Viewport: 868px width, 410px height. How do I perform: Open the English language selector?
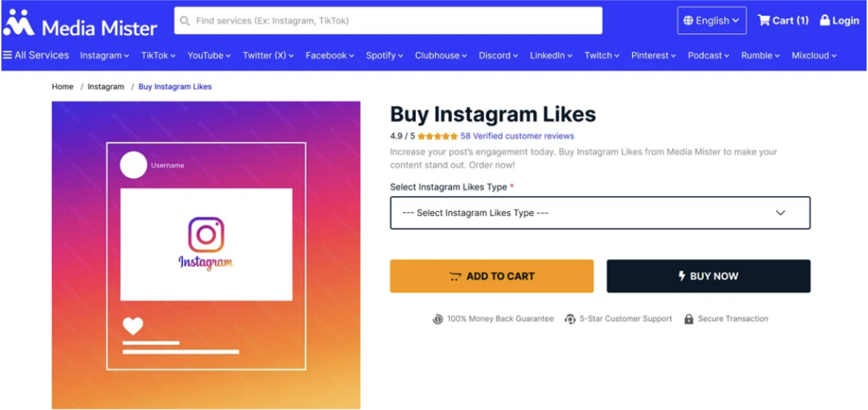711,20
